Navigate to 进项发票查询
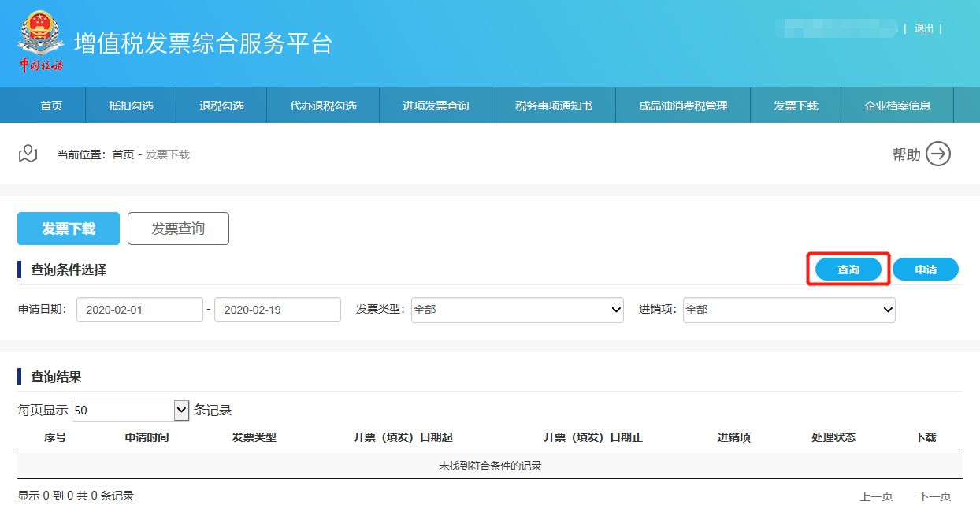This screenshot has width=980, height=524. tap(436, 106)
